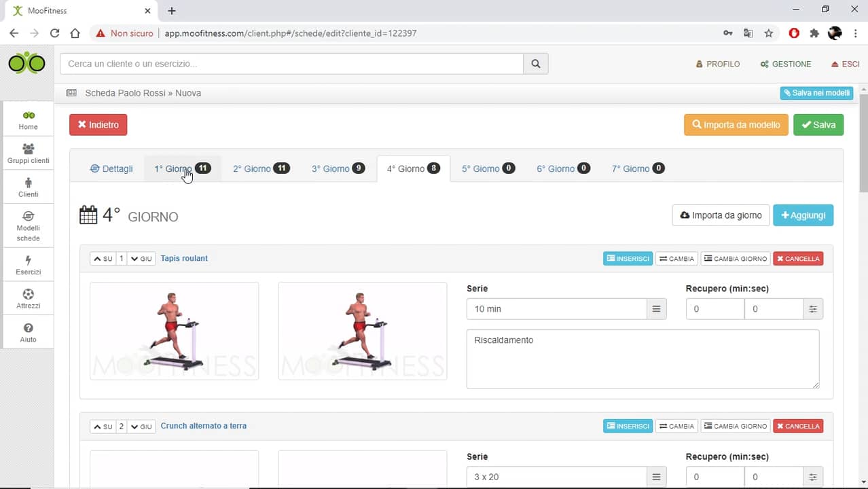Click ESCI to log out

click(846, 64)
